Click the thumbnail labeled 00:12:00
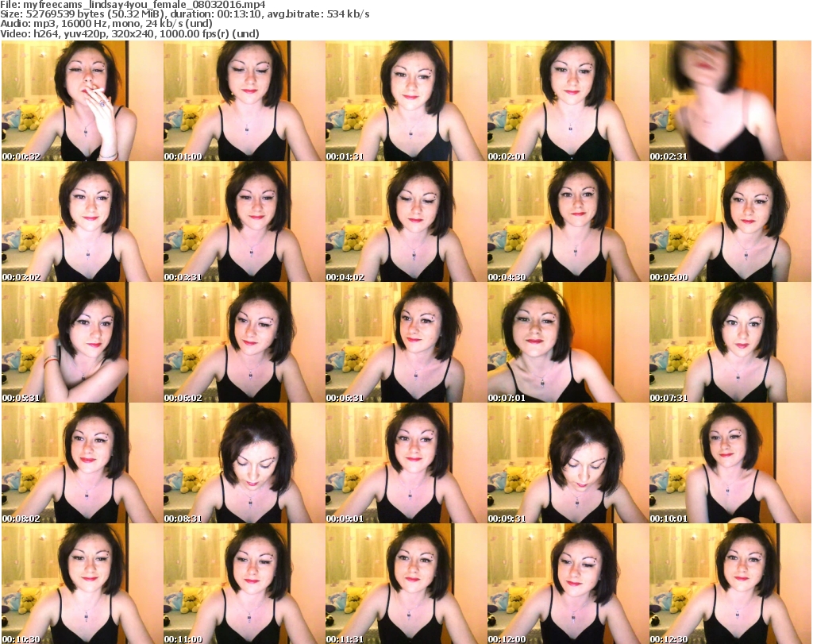 click(568, 584)
